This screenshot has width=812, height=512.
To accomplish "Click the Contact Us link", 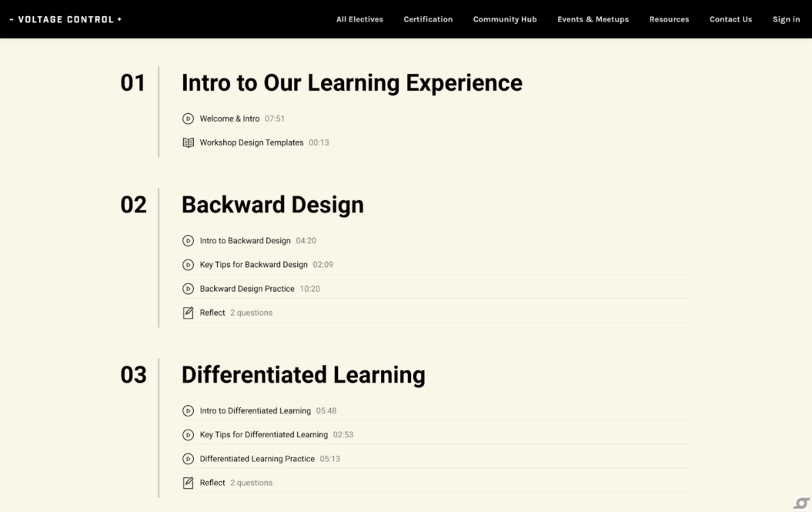I will click(730, 19).
